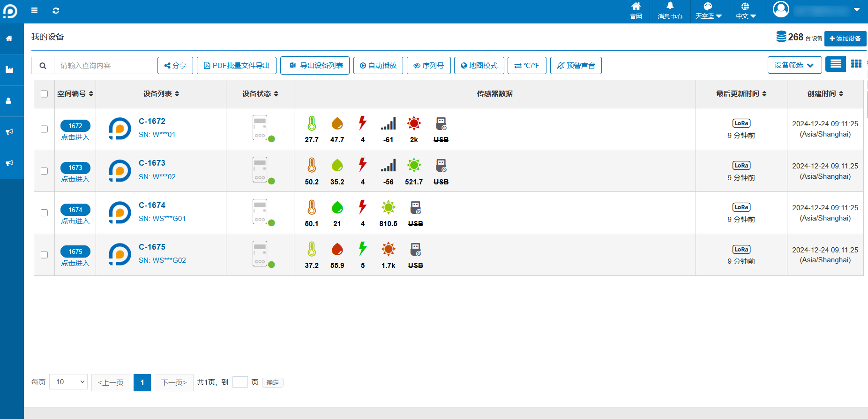Click the 添加设备 button
This screenshot has width=868, height=419.
(x=845, y=38)
